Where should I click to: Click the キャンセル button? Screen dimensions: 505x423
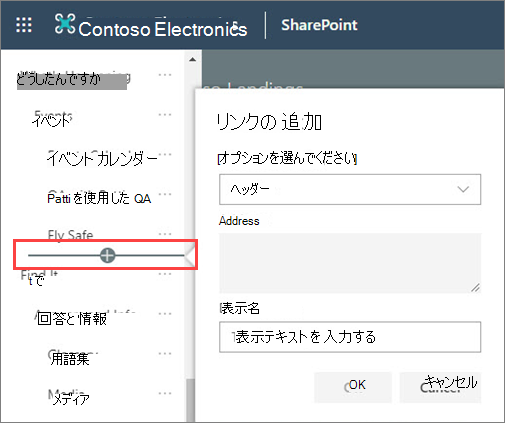(x=440, y=387)
